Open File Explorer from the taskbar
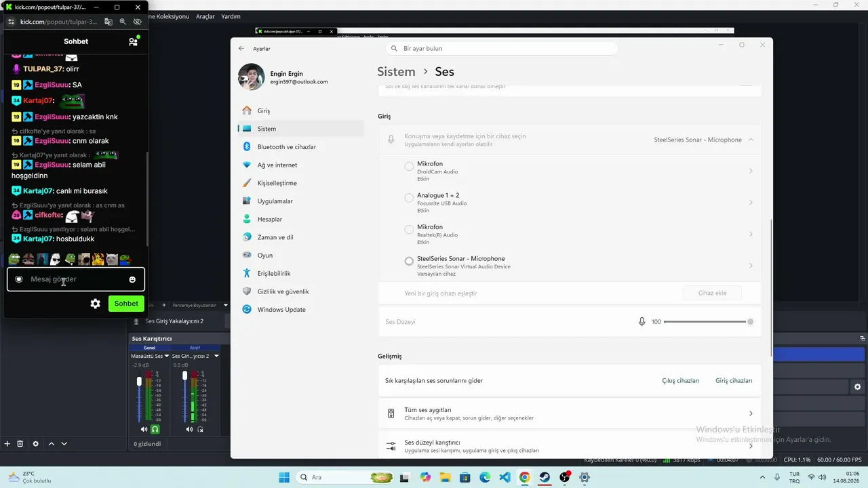 point(446,477)
